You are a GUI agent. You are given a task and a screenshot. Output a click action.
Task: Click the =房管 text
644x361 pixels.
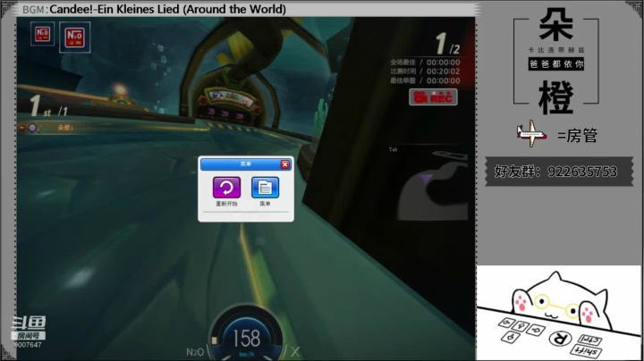(x=577, y=136)
